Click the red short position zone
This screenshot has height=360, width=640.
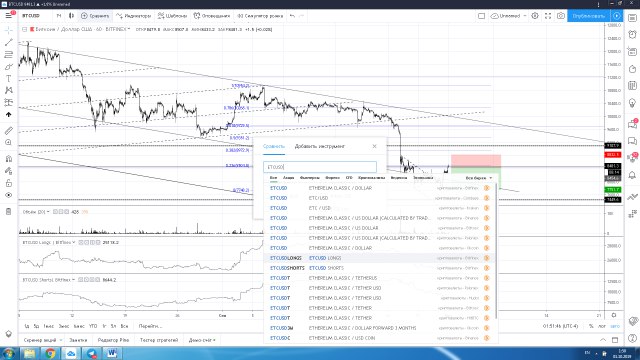[476, 161]
